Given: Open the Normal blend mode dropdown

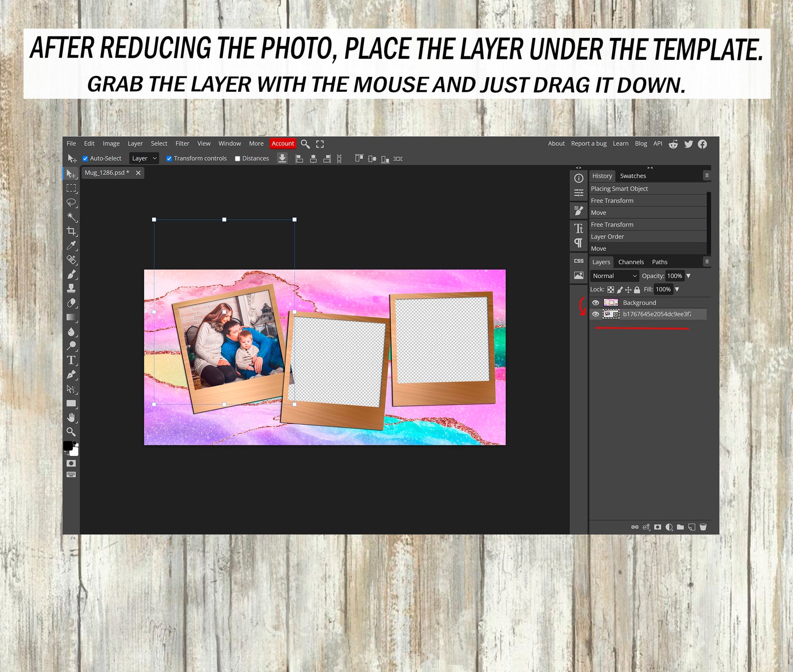Looking at the screenshot, I should 615,276.
